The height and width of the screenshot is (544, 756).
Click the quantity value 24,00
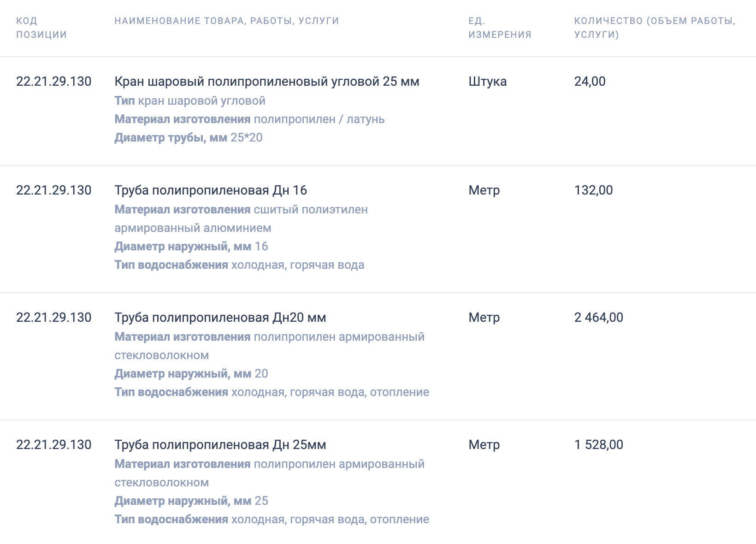coord(590,82)
